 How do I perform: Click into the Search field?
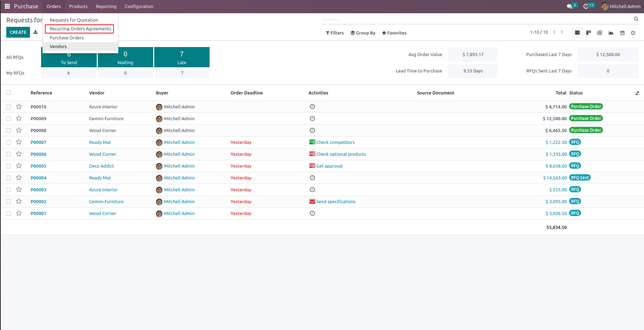coord(477,19)
